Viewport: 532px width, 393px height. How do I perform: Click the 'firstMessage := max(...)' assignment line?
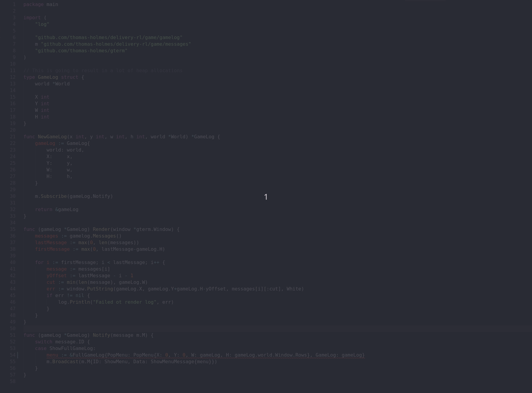click(100, 249)
